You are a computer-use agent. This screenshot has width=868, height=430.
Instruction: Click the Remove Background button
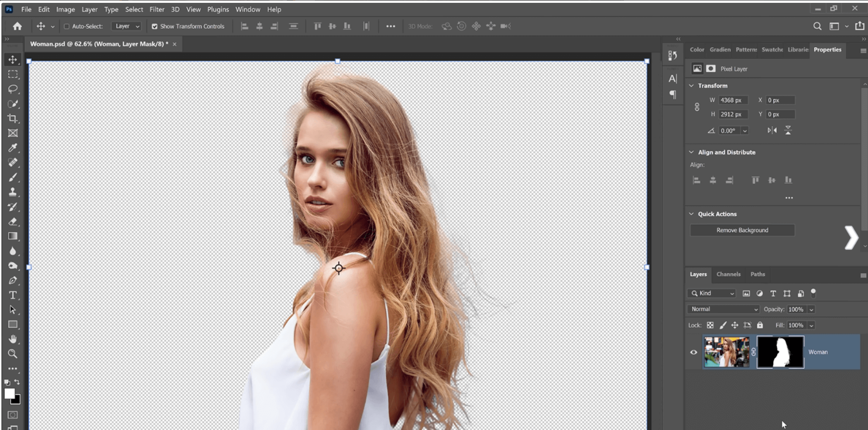pyautogui.click(x=742, y=230)
